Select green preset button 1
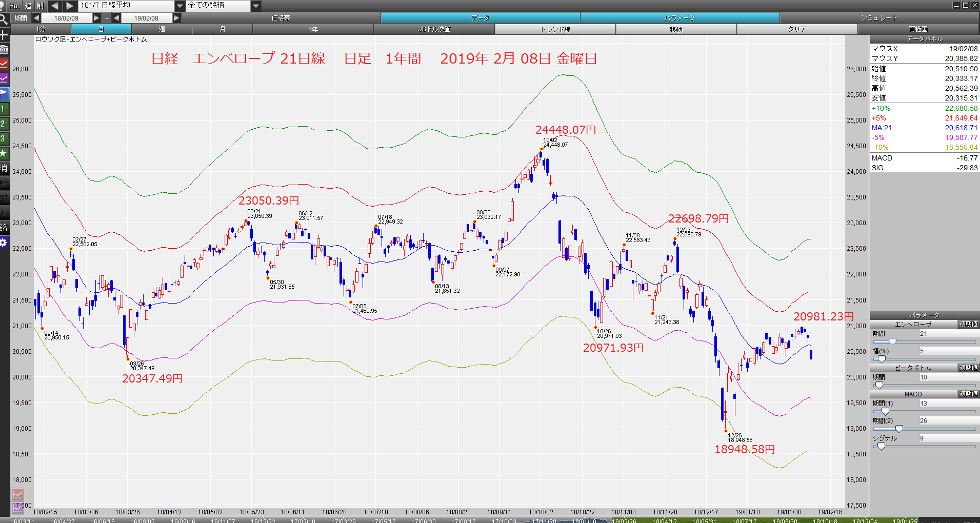This screenshot has height=523, width=980. pos(4,109)
